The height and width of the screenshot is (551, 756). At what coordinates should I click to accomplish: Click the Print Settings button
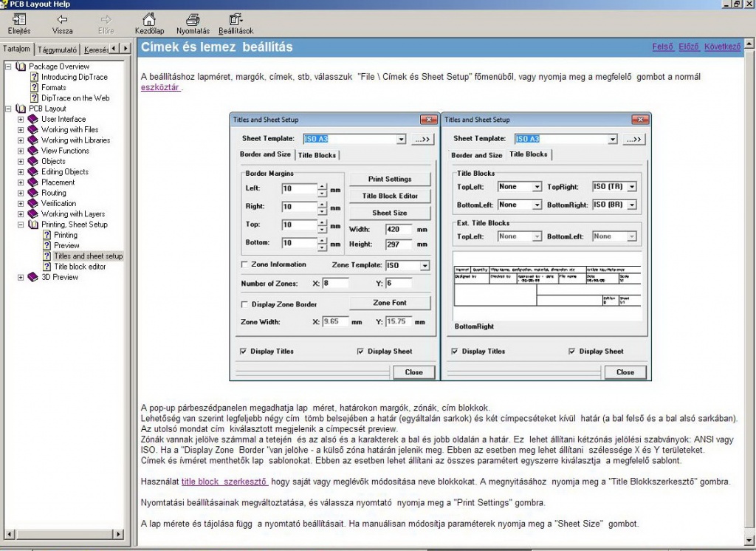[390, 179]
